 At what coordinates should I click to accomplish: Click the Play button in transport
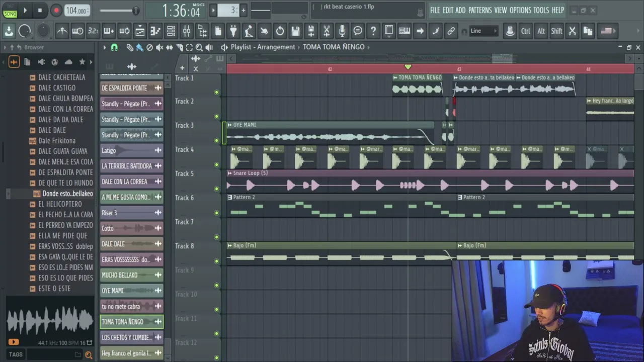pyautogui.click(x=25, y=10)
